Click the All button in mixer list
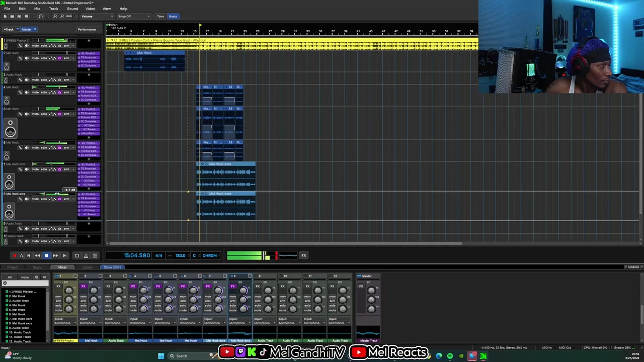 point(10,277)
